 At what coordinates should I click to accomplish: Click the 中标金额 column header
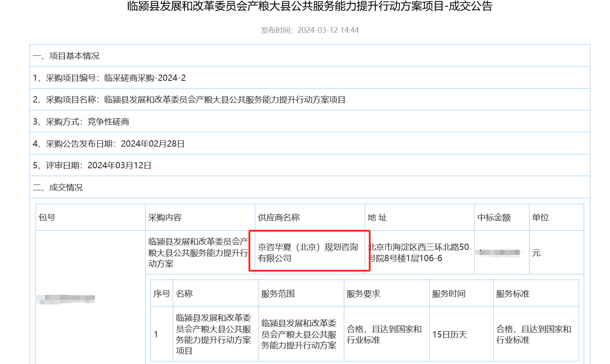[x=502, y=217]
